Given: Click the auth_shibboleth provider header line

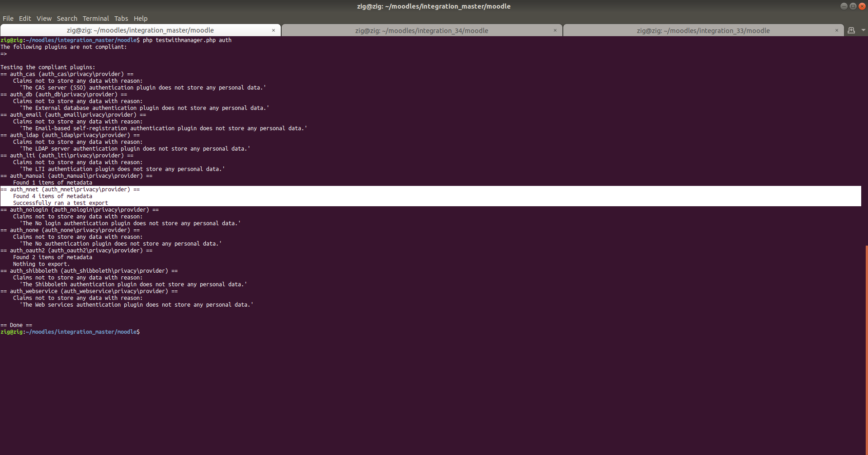Looking at the screenshot, I should pyautogui.click(x=89, y=271).
